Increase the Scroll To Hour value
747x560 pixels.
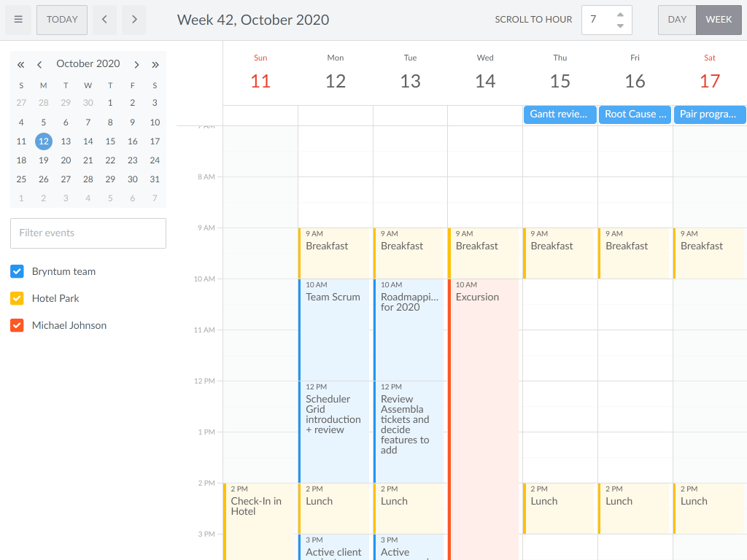[x=620, y=15]
